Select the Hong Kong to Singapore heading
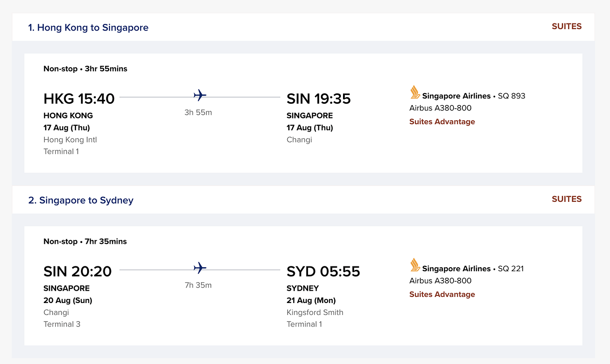 88,28
